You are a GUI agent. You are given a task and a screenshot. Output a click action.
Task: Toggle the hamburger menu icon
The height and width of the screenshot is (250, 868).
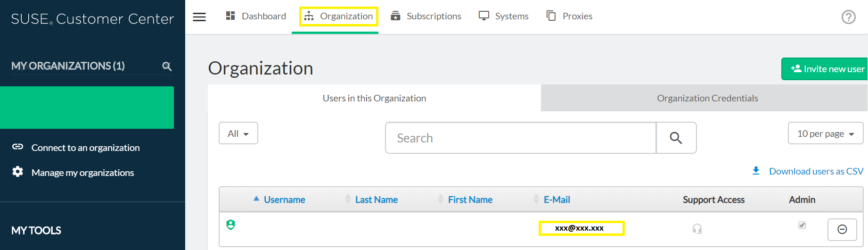[x=199, y=17]
